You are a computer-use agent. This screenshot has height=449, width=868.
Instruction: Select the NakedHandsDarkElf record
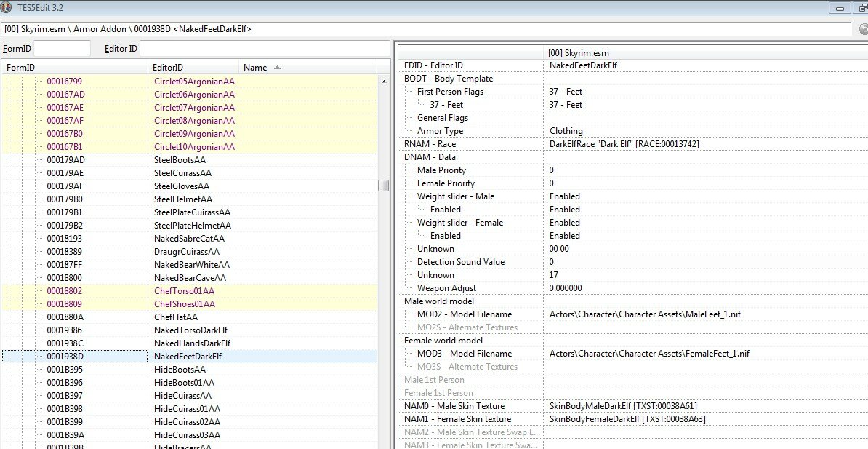click(x=189, y=343)
